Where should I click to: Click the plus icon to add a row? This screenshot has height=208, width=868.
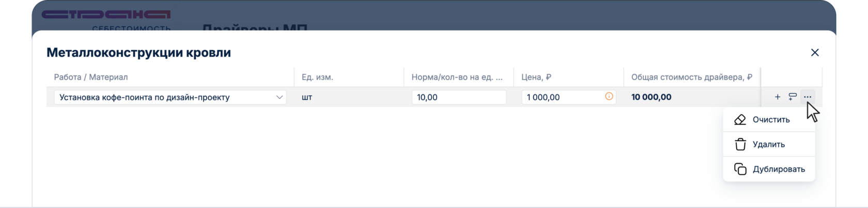click(x=778, y=97)
